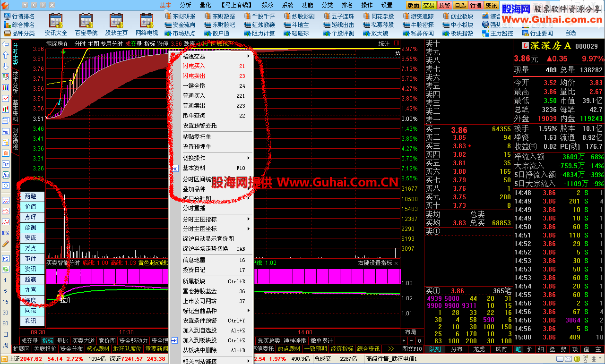605x364 pixels.
Task: Click the candlestick chart sidebar icon
Action: tap(5, 109)
